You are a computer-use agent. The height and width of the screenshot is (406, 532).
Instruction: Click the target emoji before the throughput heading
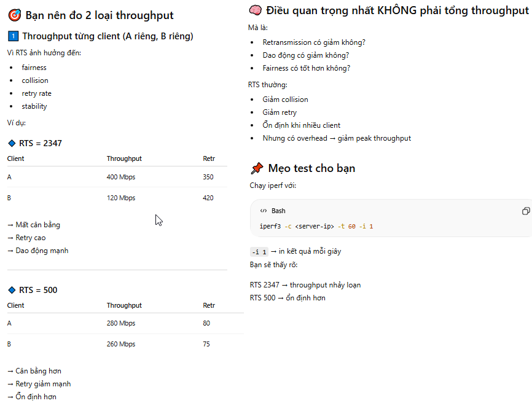[x=15, y=15]
